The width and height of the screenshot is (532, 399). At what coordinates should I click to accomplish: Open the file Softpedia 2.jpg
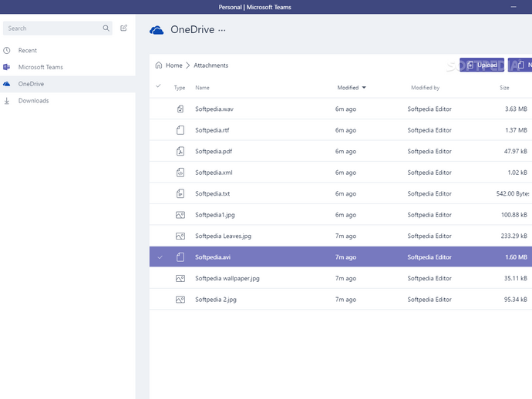(x=216, y=300)
